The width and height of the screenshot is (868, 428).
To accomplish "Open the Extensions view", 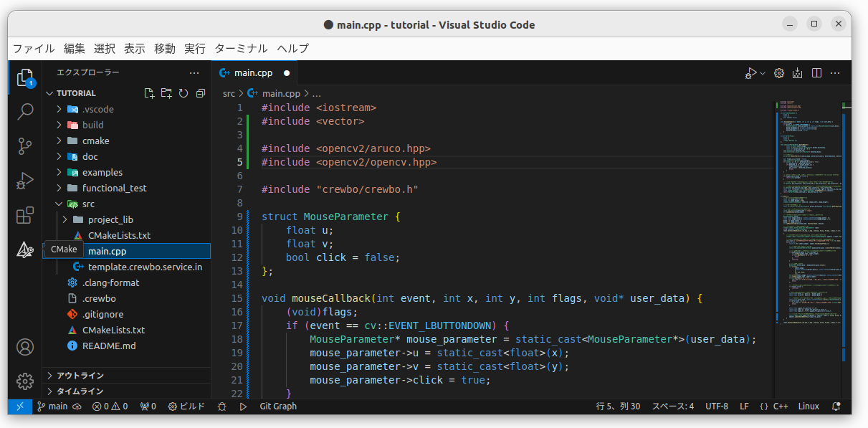I will (25, 215).
